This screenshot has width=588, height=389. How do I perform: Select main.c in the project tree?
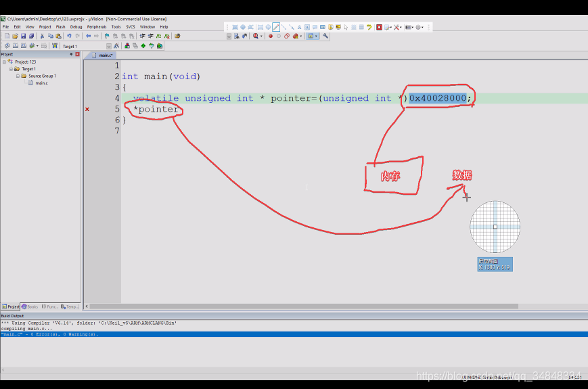tap(41, 83)
